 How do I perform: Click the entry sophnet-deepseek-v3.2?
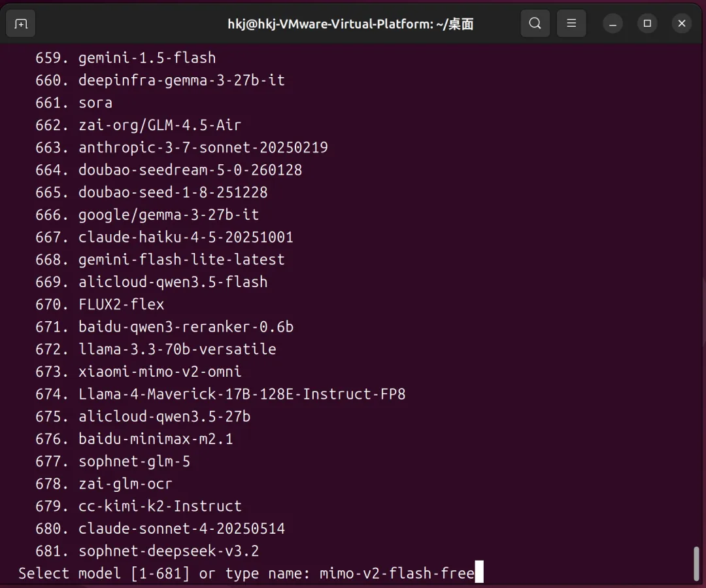tap(169, 551)
